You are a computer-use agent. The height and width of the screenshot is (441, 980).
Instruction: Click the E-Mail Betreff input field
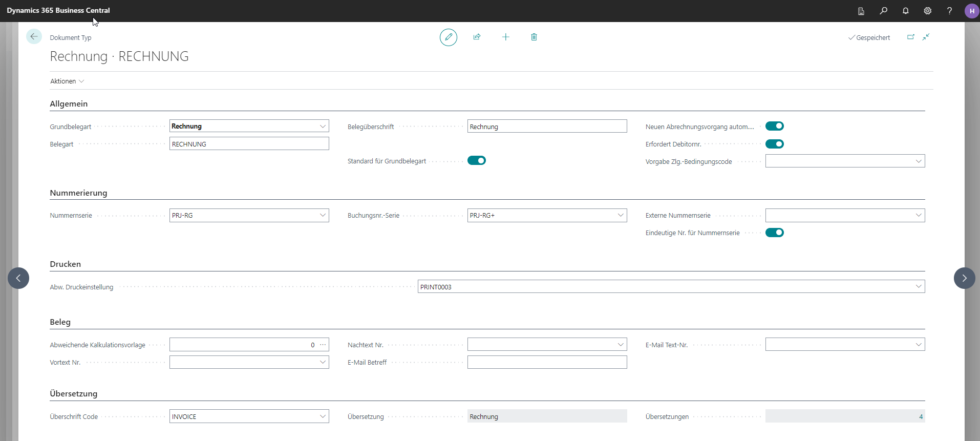pos(546,362)
